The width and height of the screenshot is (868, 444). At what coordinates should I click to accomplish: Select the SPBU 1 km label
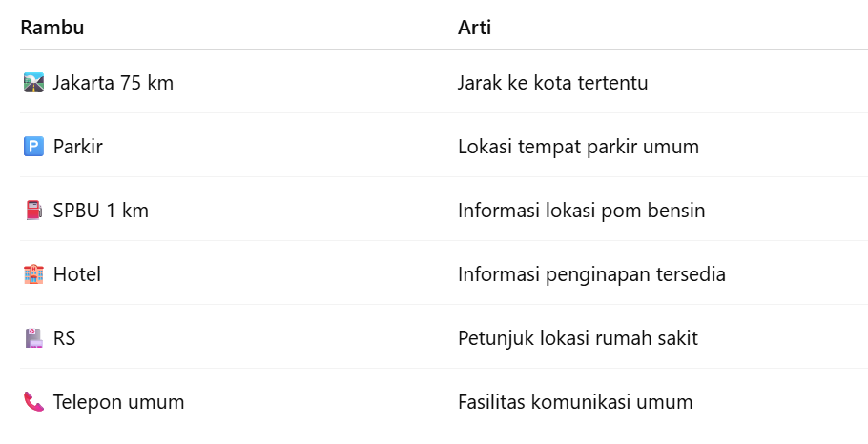coord(101,211)
